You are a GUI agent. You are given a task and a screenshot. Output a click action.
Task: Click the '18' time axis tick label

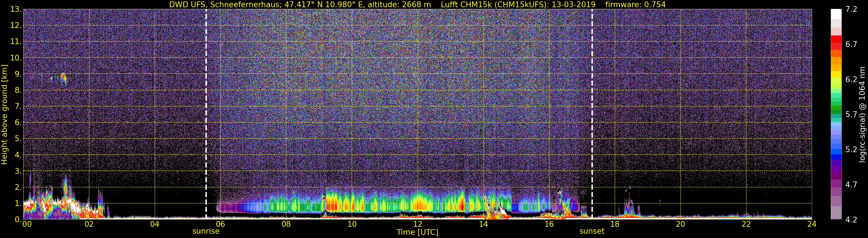(614, 224)
